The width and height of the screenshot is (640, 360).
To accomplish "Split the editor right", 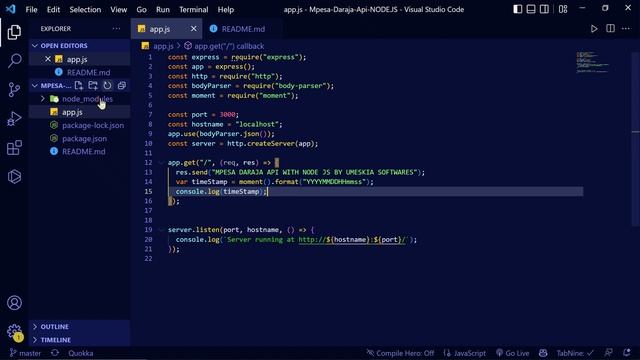I will pos(610,29).
